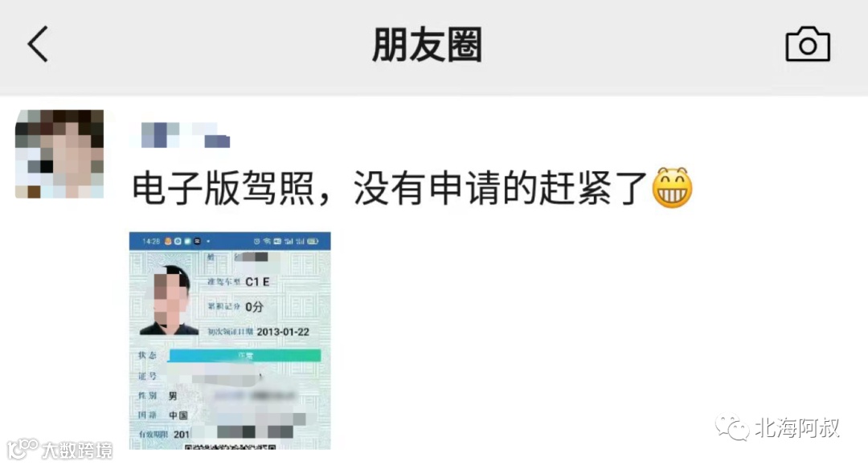This screenshot has width=868, height=466.
Task: Click the 朋友圈 title text
Action: click(427, 44)
